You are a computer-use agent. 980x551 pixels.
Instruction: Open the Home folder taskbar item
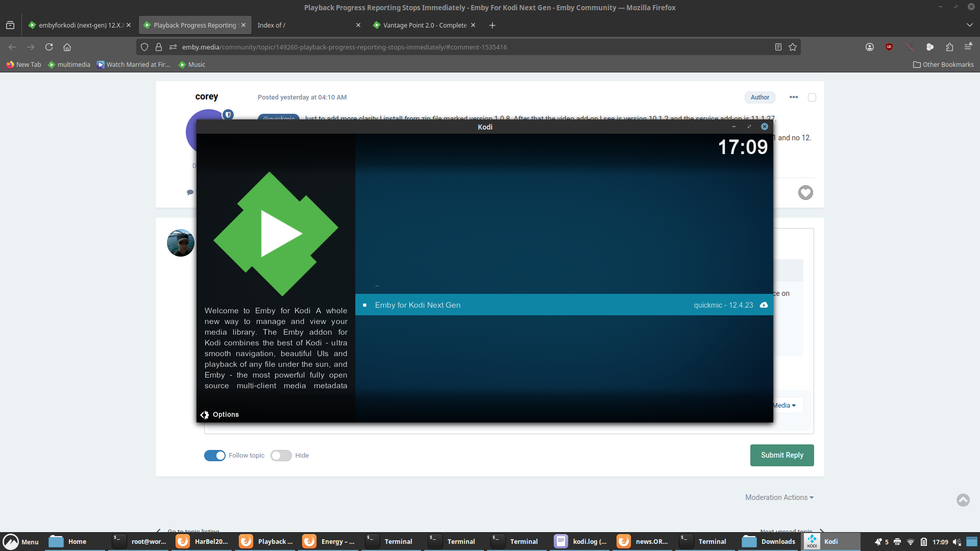click(x=76, y=542)
